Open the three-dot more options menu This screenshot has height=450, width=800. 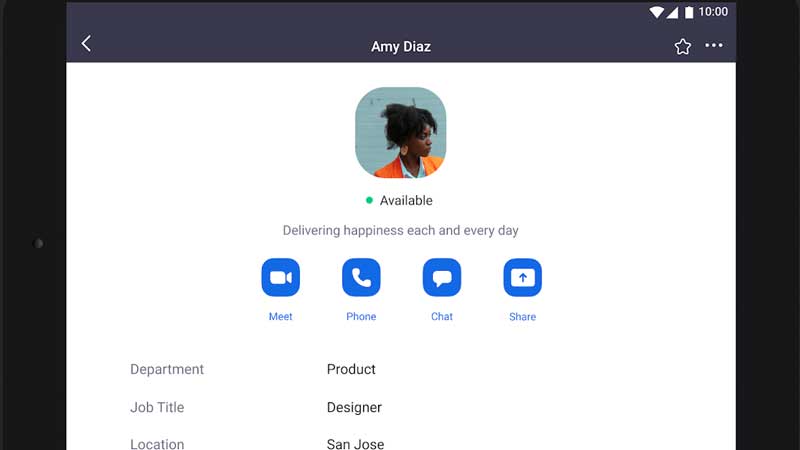713,45
